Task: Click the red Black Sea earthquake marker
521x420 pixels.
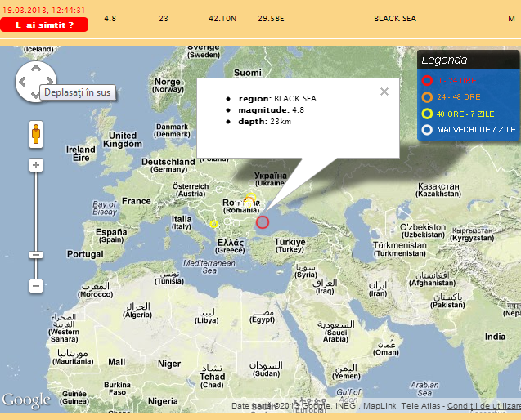Action: (263, 221)
